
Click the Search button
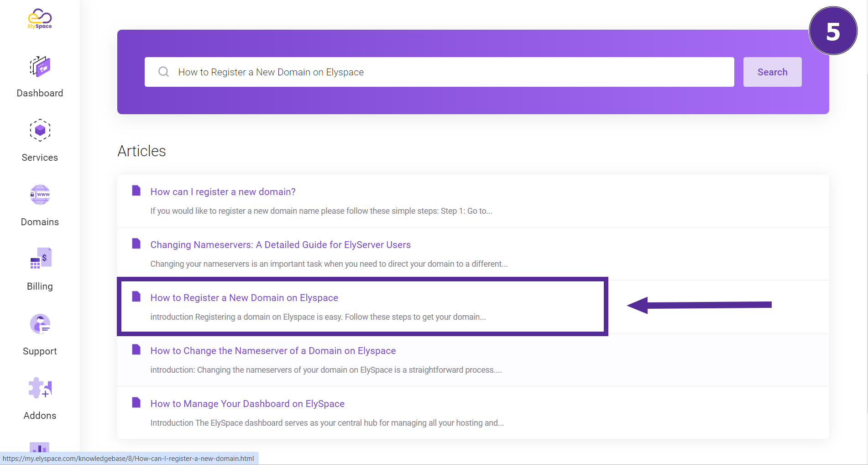tap(772, 72)
